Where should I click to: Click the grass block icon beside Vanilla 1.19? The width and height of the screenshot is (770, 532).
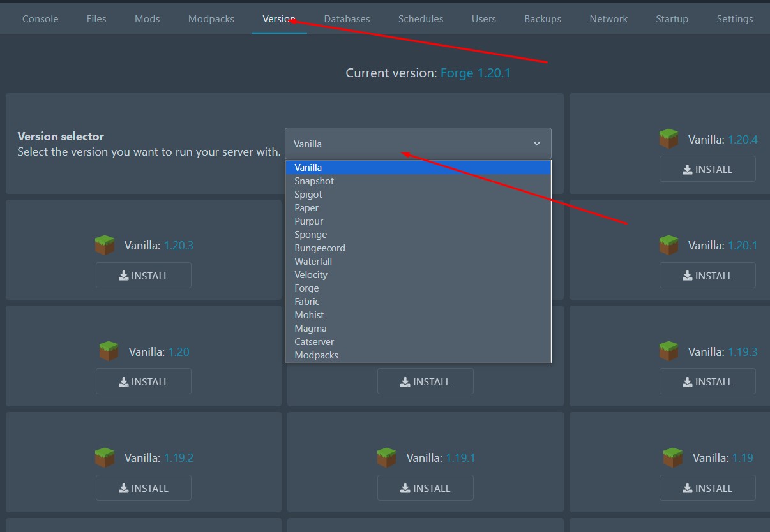(673, 457)
